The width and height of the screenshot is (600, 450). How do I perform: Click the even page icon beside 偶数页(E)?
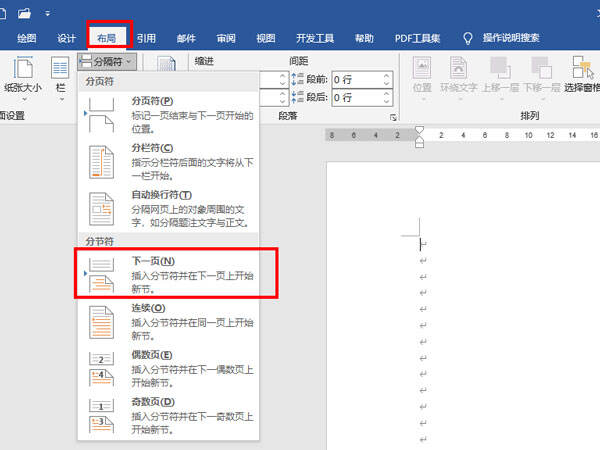tap(101, 369)
